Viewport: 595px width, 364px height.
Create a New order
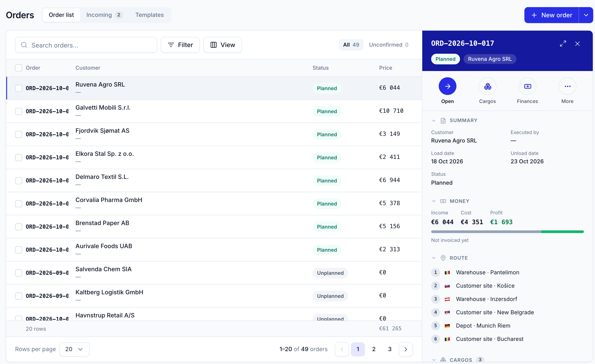(x=551, y=15)
